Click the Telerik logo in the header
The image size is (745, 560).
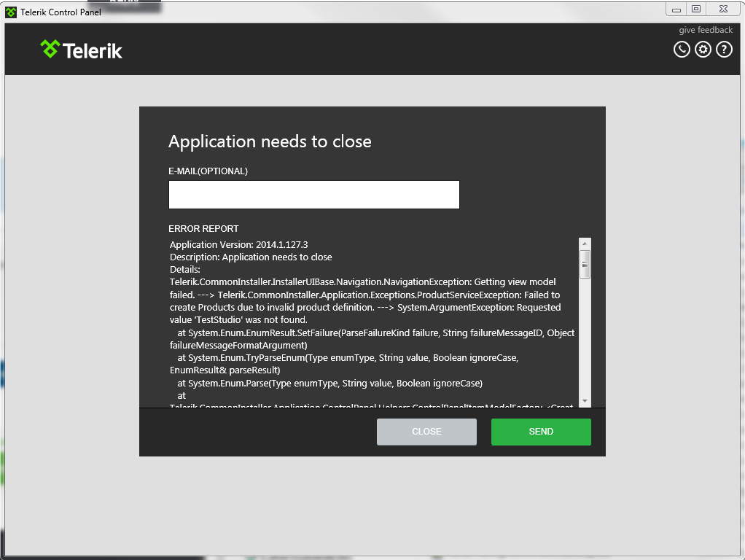[81, 50]
